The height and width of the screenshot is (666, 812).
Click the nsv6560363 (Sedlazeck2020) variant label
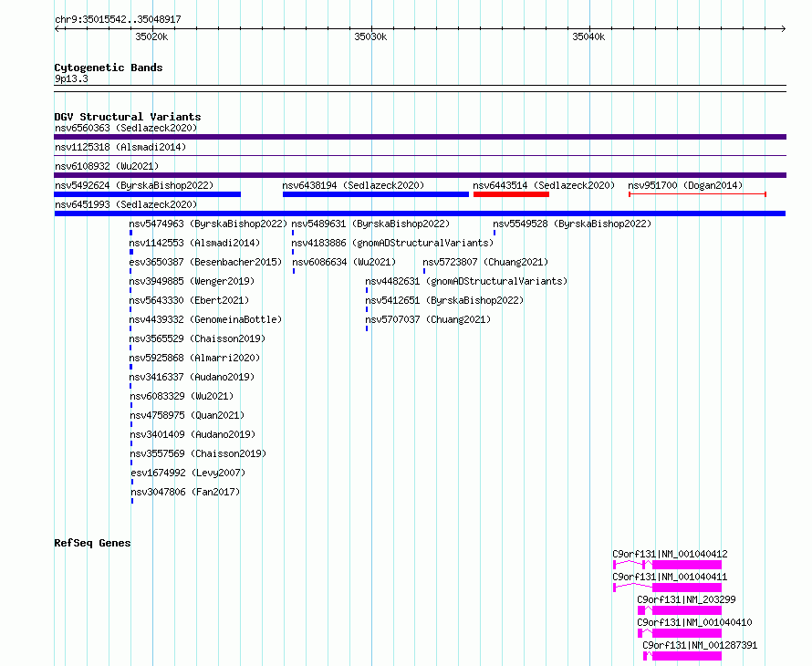(126, 128)
